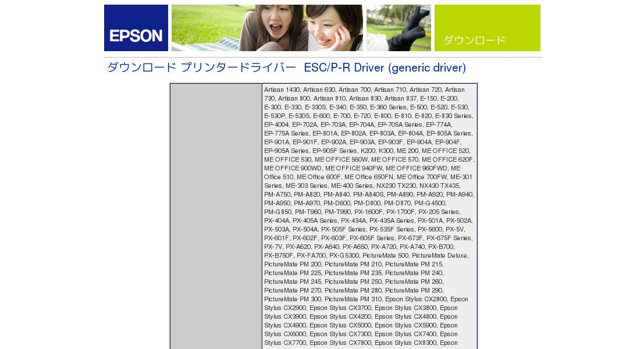Screen dimensions: 644x349
Task: Click on "PictureMate PM 200"
Action: 293,265
